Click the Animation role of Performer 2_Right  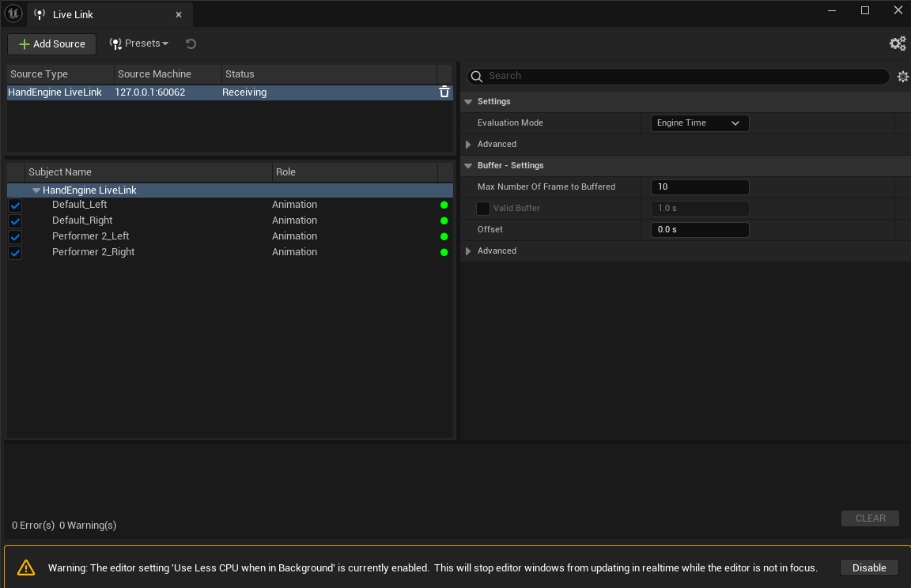tap(294, 252)
